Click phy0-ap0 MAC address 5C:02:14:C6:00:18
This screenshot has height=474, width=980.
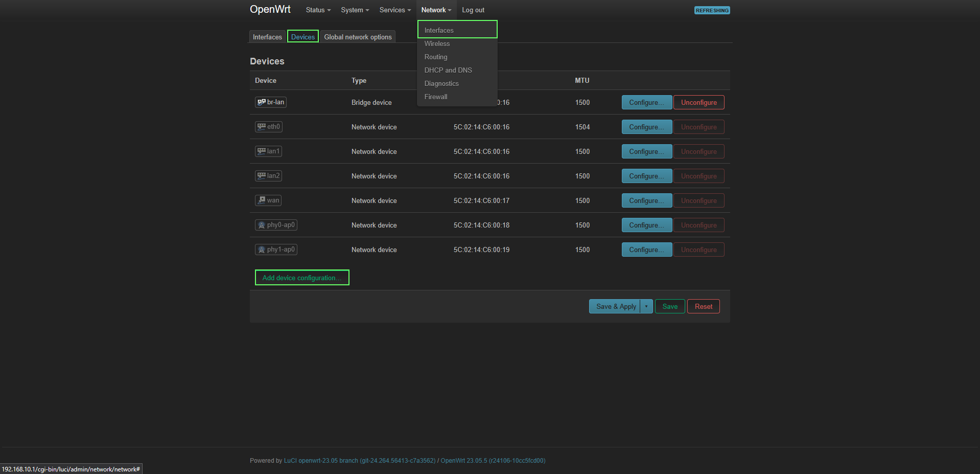pos(481,225)
